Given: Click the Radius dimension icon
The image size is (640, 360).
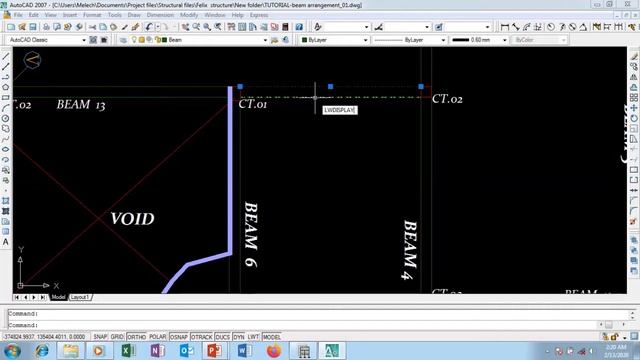Looking at the screenshot, I should pos(551,27).
